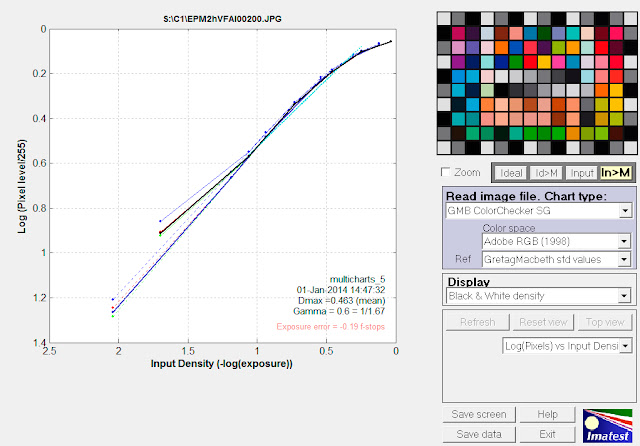640x446 pixels.
Task: Click the ColorChecker SG chart thumbnail
Action: pyautogui.click(x=537, y=83)
